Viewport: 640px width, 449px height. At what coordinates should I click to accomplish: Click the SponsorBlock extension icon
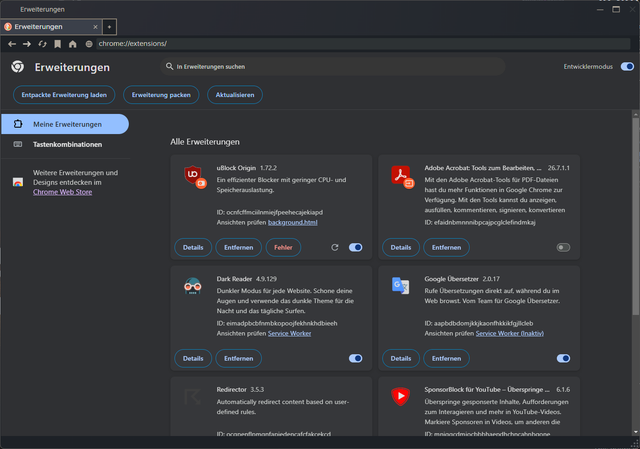pos(401,396)
